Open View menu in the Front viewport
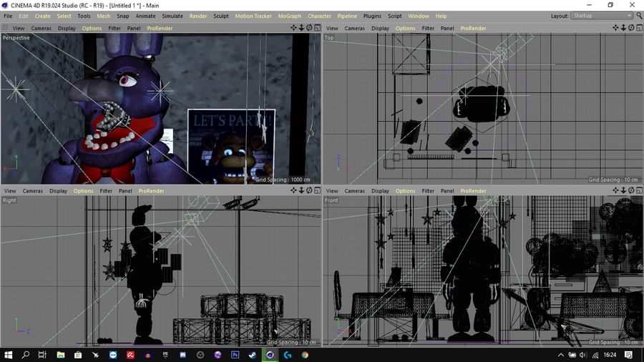The width and height of the screenshot is (644, 362). (x=332, y=191)
